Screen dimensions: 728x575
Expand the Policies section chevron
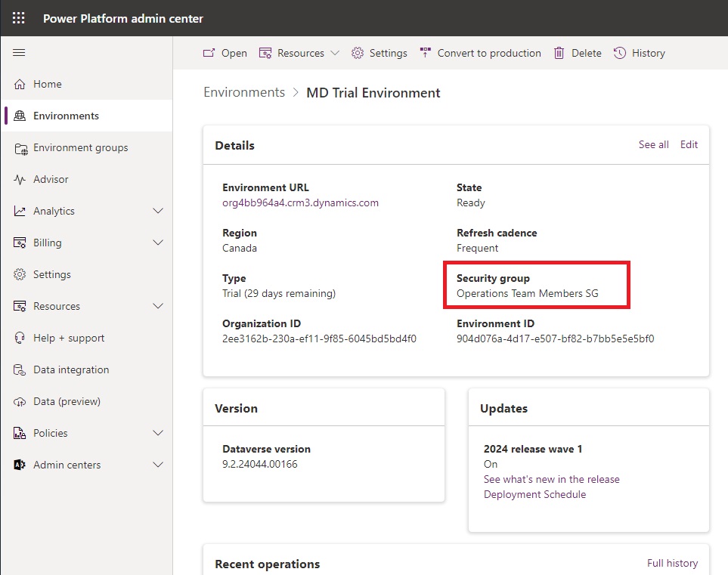tap(158, 433)
